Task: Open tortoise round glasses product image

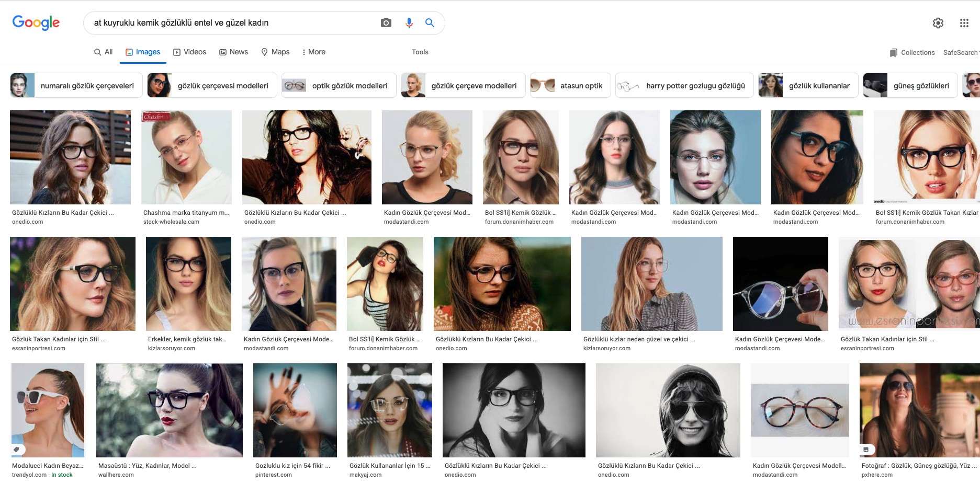Action: 800,410
